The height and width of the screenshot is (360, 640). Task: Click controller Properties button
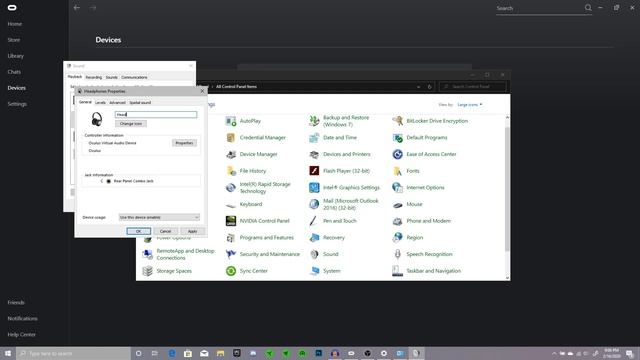[184, 143]
